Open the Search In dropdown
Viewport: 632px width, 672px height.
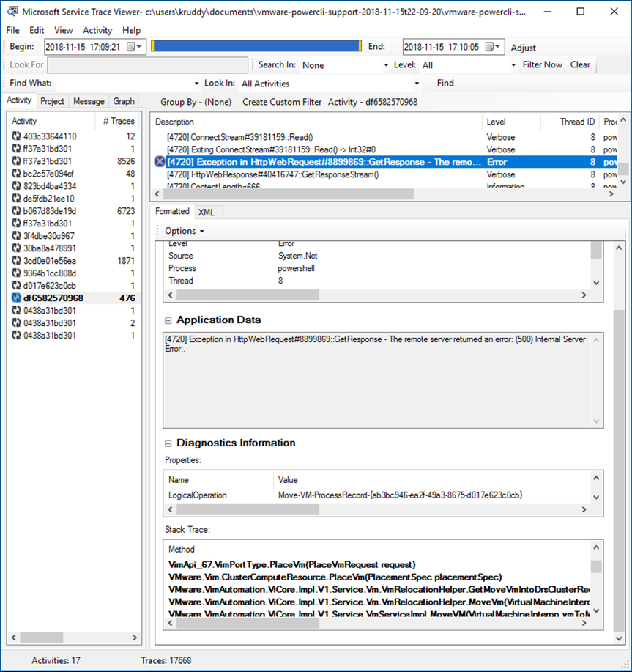[386, 65]
